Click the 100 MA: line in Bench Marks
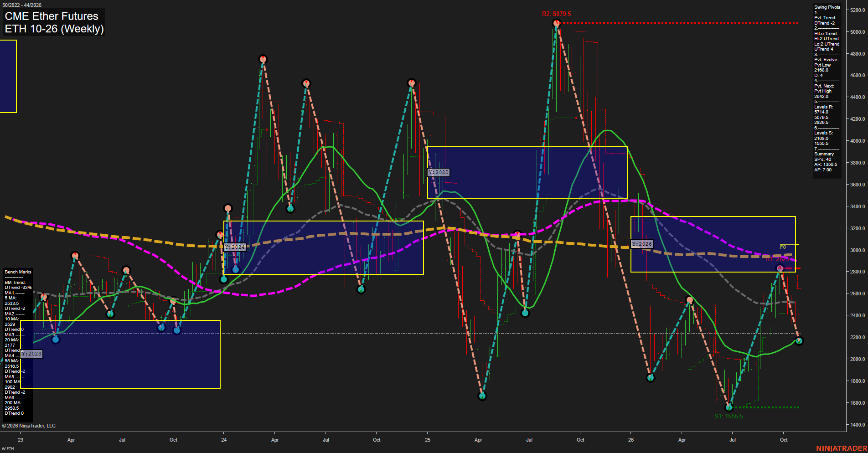This screenshot has height=453, width=868. [x=13, y=382]
